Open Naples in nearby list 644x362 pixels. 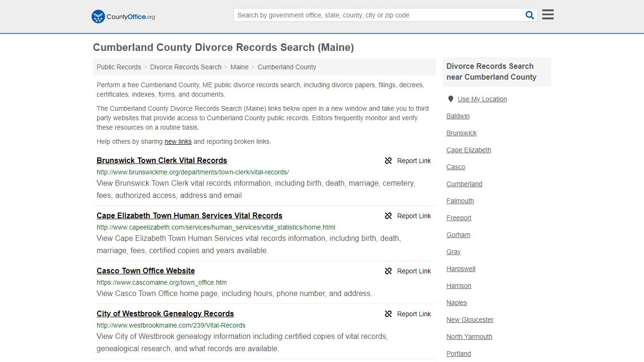(x=457, y=303)
